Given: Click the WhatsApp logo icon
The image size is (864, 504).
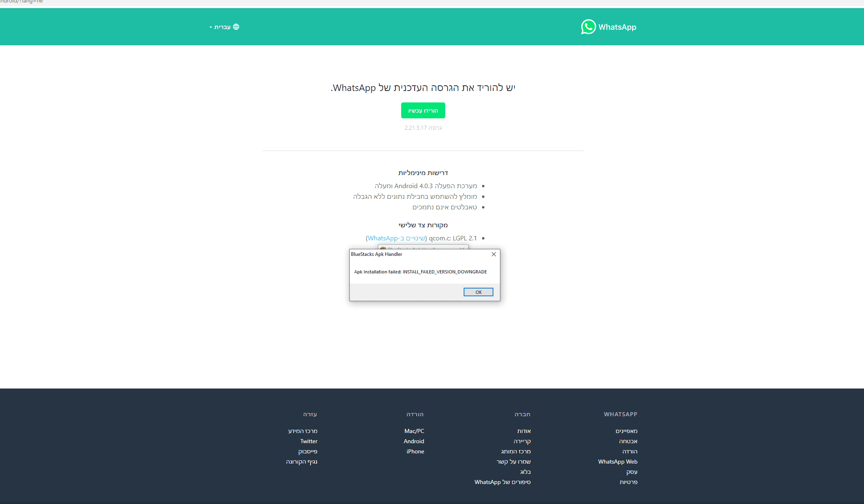Looking at the screenshot, I should (588, 27).
